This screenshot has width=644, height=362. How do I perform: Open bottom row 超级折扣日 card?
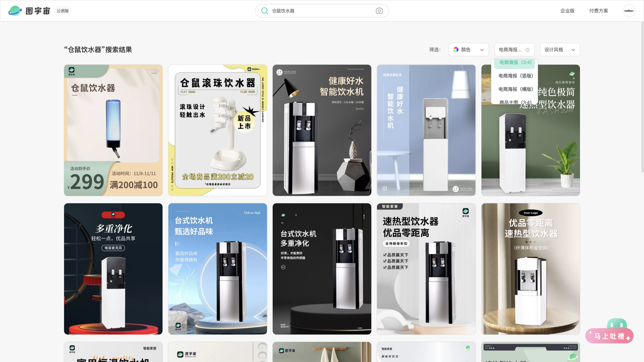(426, 352)
